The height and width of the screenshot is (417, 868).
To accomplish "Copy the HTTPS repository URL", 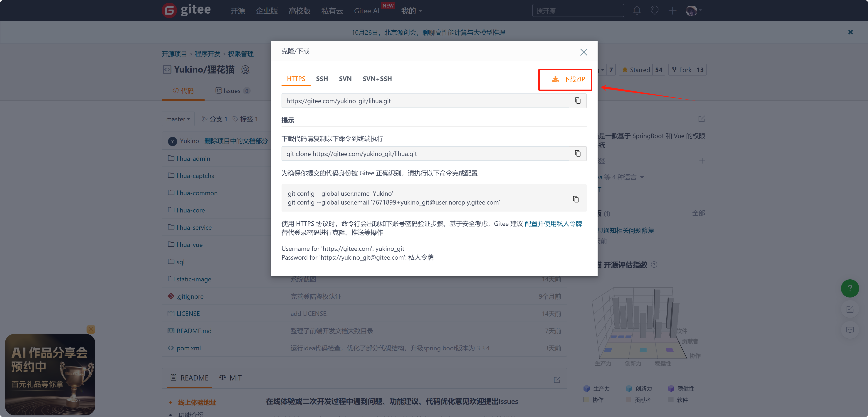I will tap(578, 101).
